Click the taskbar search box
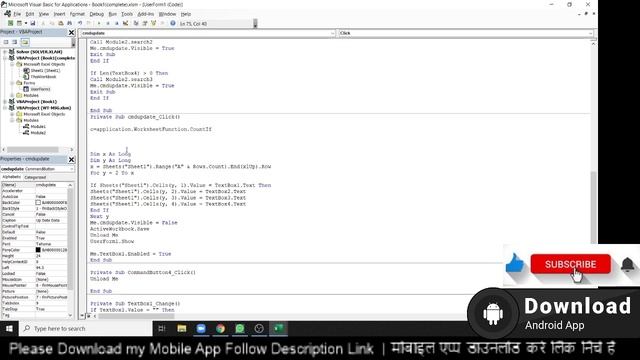The height and width of the screenshot is (360, 640). tap(87, 329)
